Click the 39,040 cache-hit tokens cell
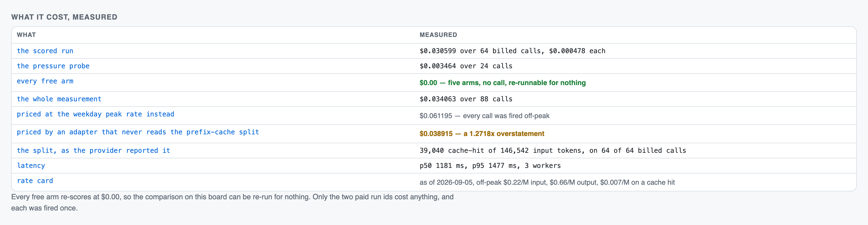This screenshot has width=868, height=225. coord(553,151)
